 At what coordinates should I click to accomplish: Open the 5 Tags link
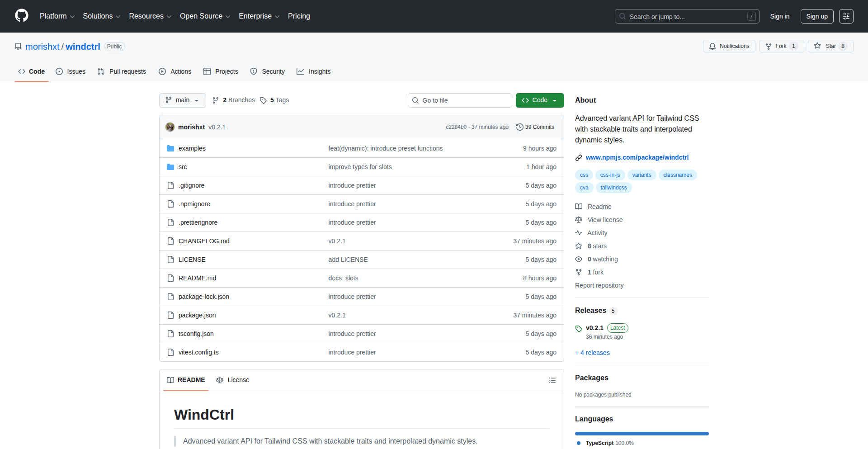coord(274,100)
